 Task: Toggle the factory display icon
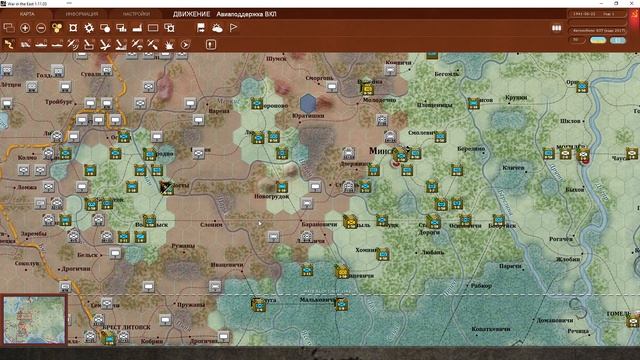click(137, 28)
